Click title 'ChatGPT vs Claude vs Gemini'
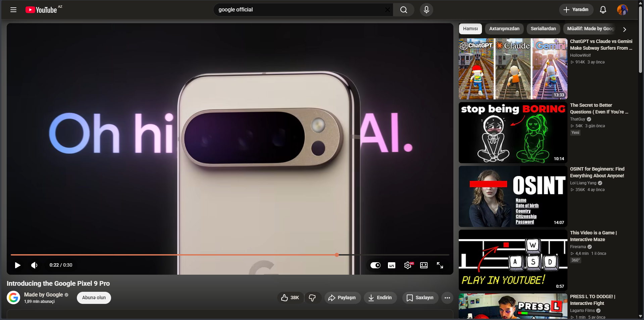This screenshot has width=644, height=320. pyautogui.click(x=601, y=45)
